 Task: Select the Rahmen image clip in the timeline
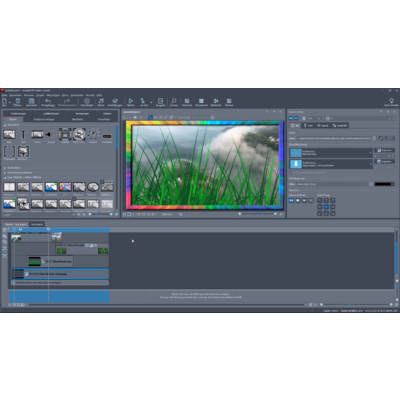coord(60,274)
